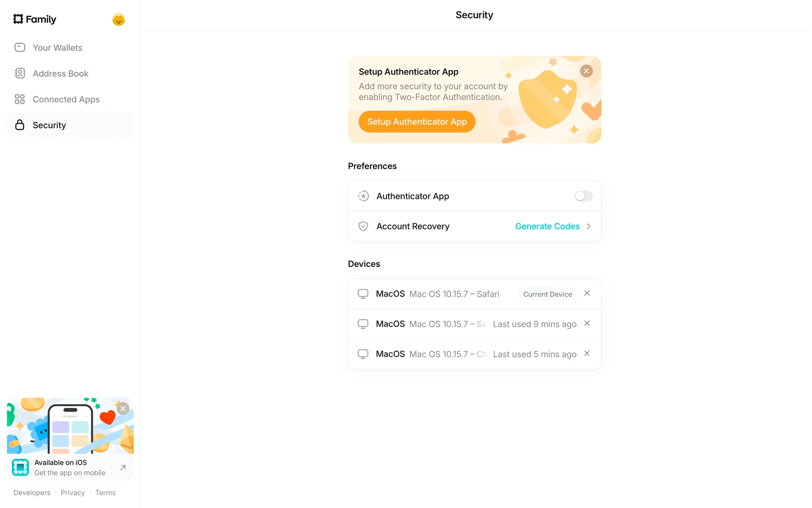Expand Account Recovery chevron
Screen dimensions: 812x508
[589, 226]
